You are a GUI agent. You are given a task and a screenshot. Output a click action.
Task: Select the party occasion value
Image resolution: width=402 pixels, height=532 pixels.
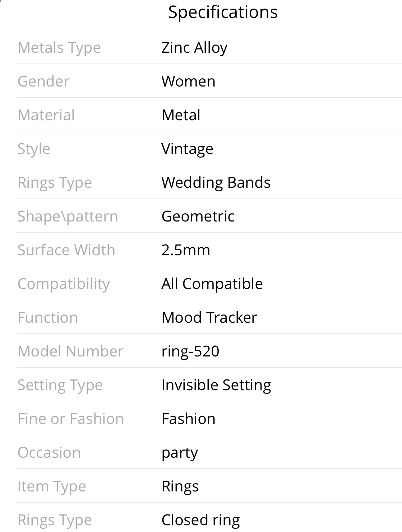pos(180,453)
